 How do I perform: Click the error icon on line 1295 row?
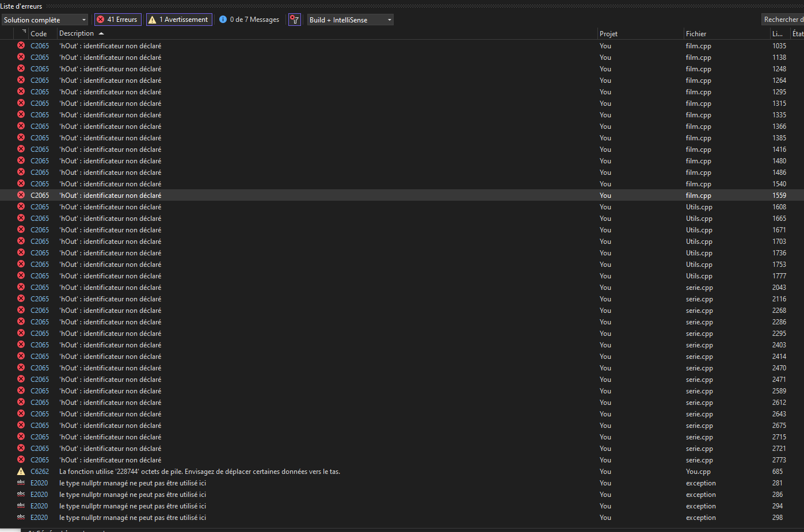[21, 91]
